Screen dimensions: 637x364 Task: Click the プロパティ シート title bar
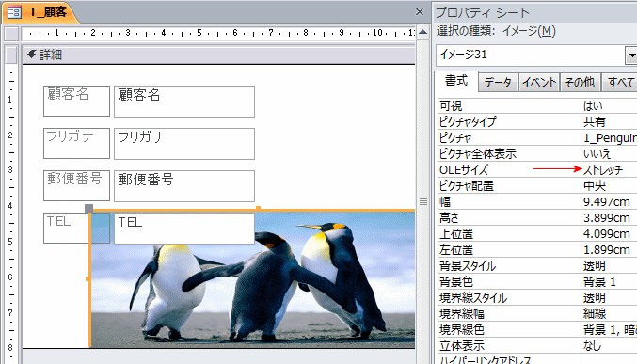pos(535,12)
